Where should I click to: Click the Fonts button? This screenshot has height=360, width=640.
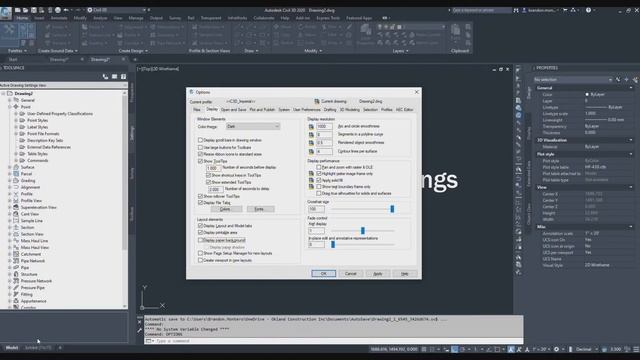point(260,209)
